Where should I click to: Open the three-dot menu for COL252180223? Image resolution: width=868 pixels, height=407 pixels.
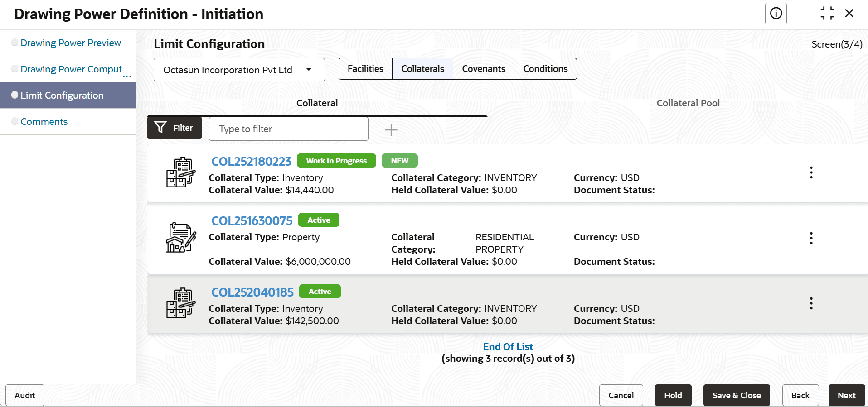pyautogui.click(x=811, y=172)
